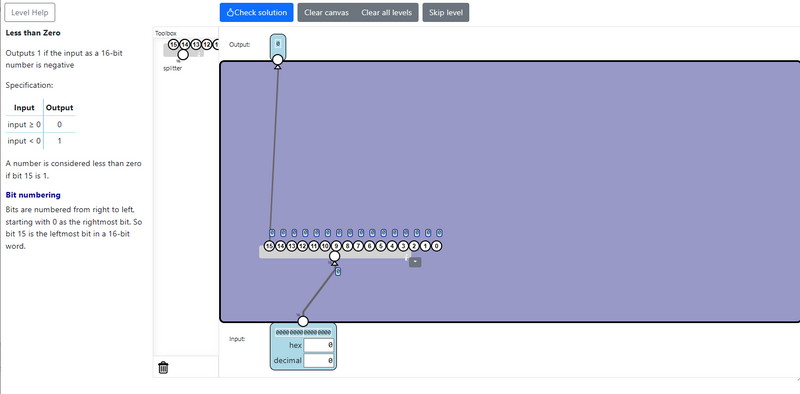Viewport: 800px width, 394px height.
Task: Select bit 2 pin on the canvas splitter
Action: 414,246
